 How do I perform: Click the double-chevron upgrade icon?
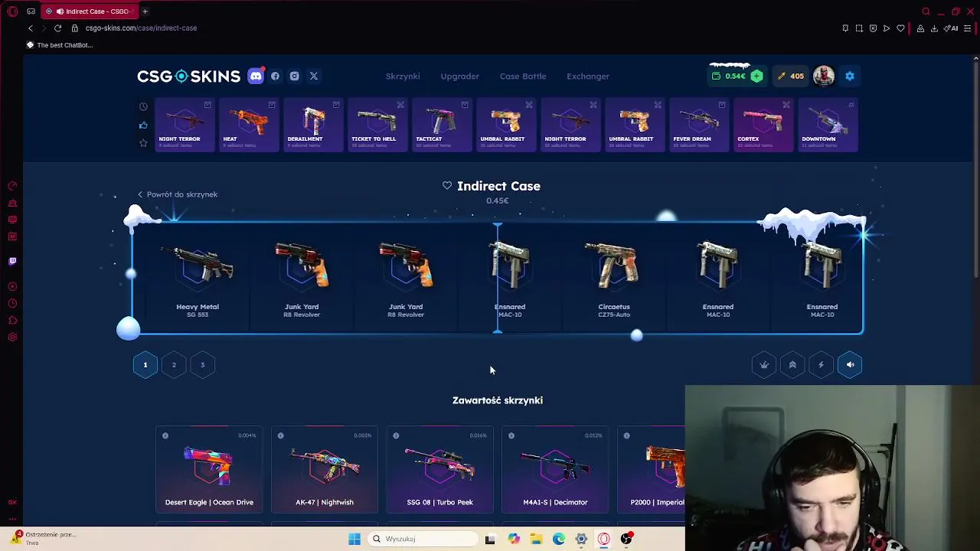pyautogui.click(x=792, y=365)
